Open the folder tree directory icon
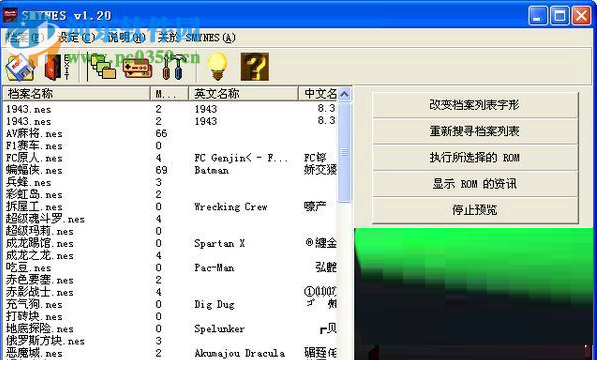Image resolution: width=604 pixels, height=365 pixels. (x=102, y=67)
